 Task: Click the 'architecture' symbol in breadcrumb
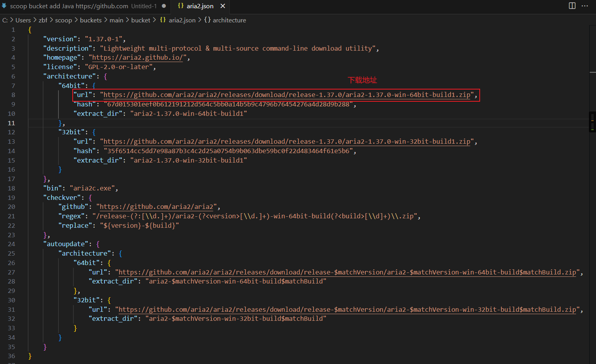(x=229, y=20)
